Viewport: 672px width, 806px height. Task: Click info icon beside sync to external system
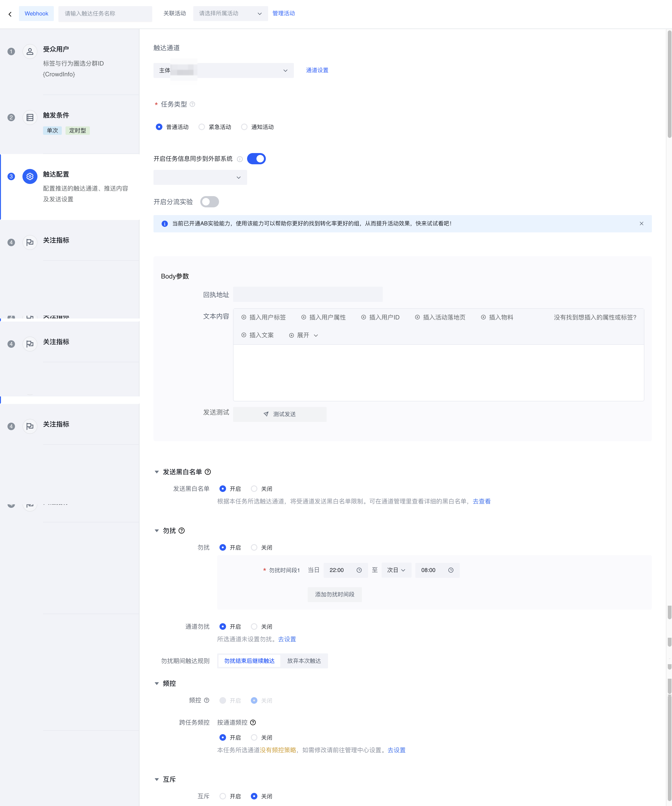240,159
